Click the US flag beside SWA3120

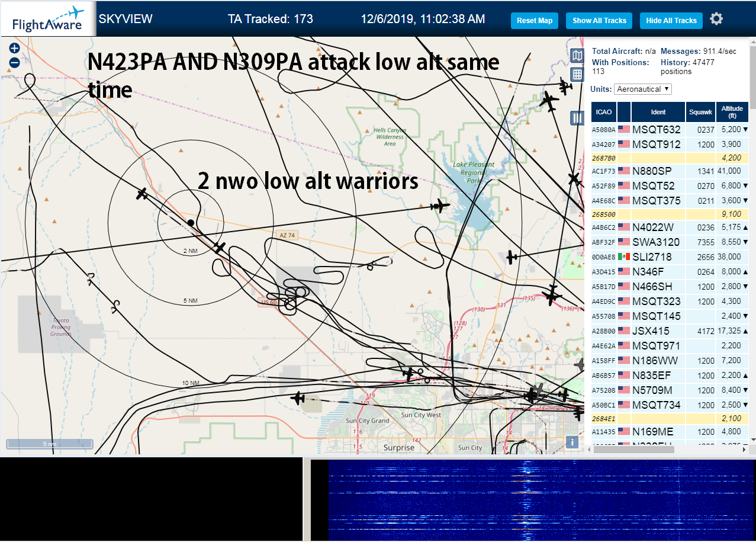[x=624, y=242]
